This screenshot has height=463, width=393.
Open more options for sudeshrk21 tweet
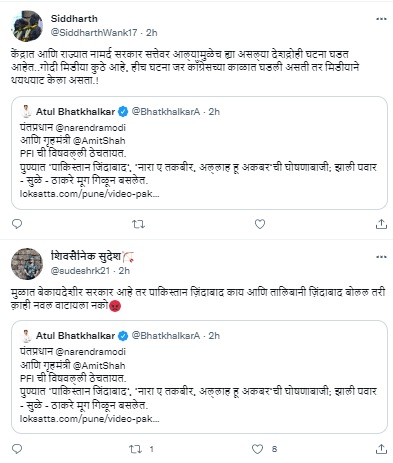pyautogui.click(x=381, y=257)
